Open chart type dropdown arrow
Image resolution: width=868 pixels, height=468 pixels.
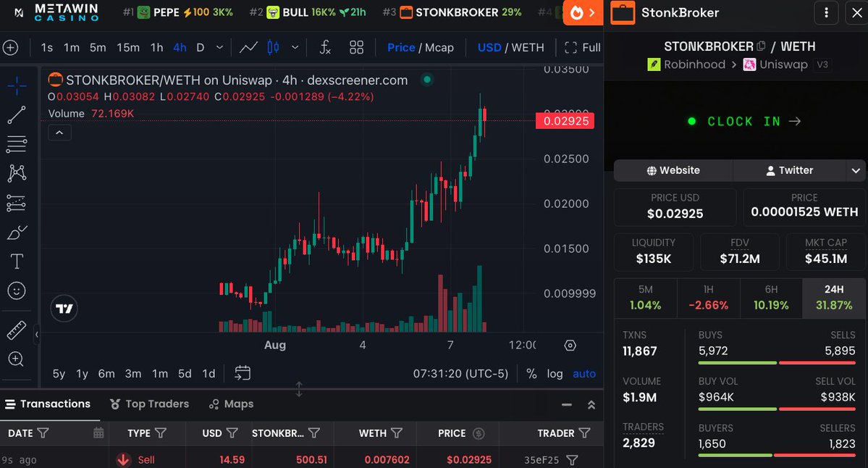[x=295, y=48]
